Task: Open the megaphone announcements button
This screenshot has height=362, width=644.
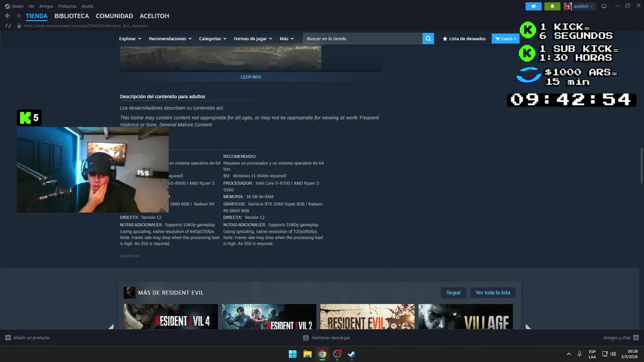Action: click(533, 6)
